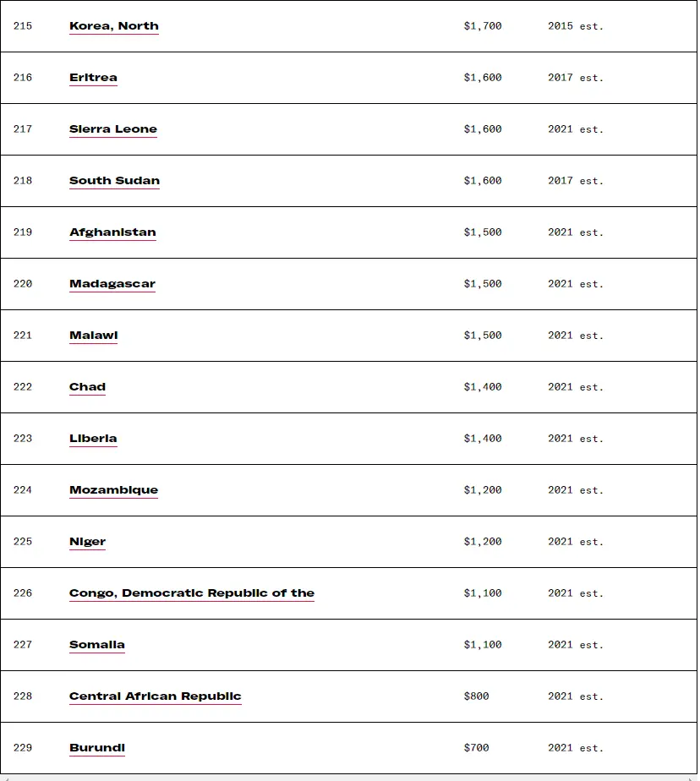The height and width of the screenshot is (781, 700).
Task: Open the Sierra Leone country page
Action: (113, 129)
